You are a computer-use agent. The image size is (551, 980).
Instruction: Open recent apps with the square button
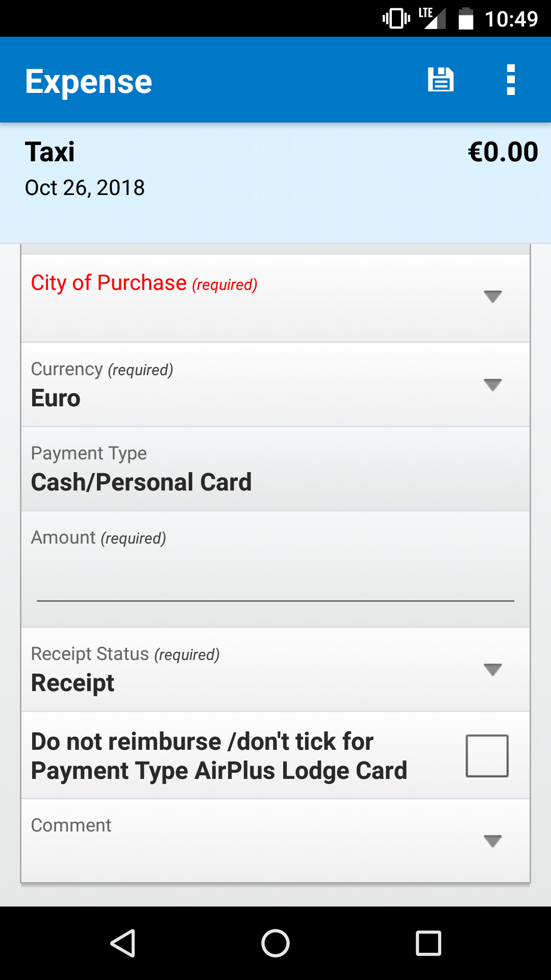pos(428,943)
